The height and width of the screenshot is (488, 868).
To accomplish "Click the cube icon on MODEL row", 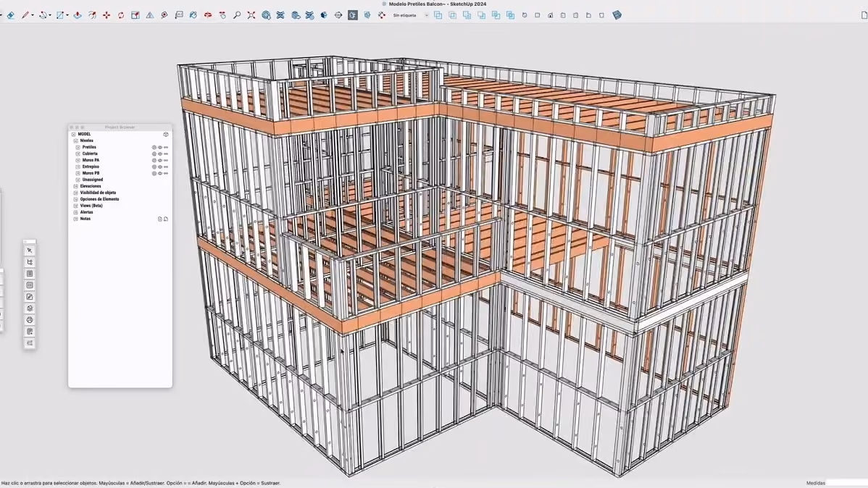I will click(165, 135).
